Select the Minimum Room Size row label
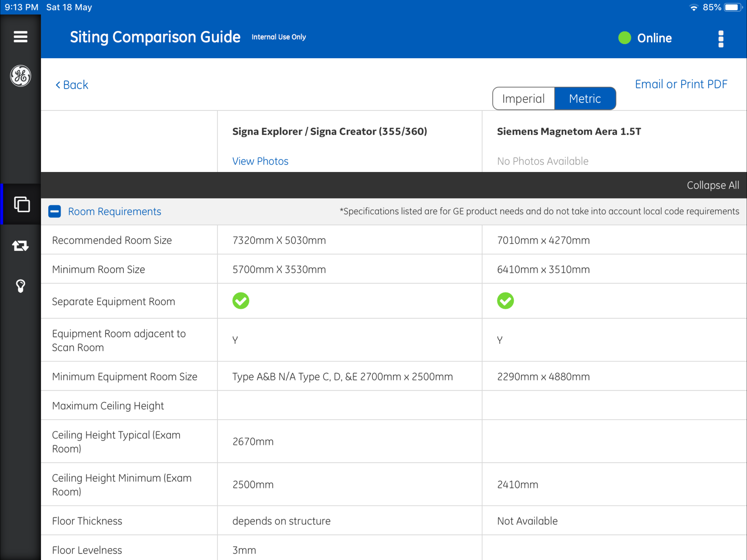The width and height of the screenshot is (747, 560). [98, 269]
